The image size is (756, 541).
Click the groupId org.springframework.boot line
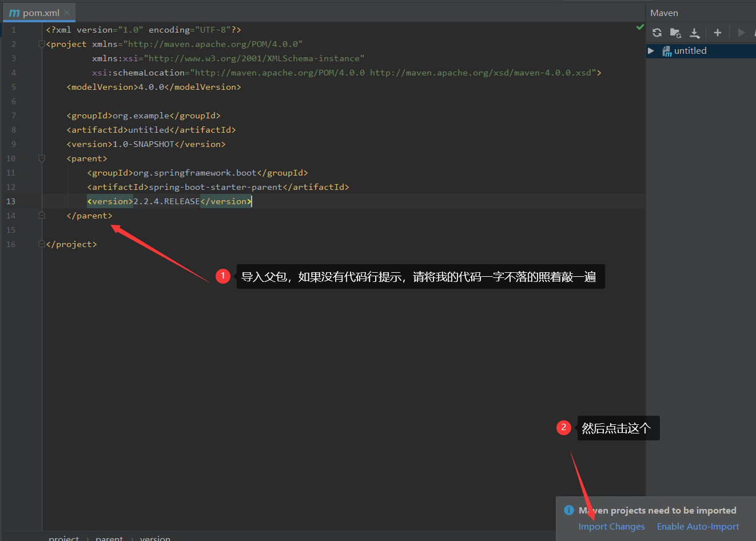(197, 173)
